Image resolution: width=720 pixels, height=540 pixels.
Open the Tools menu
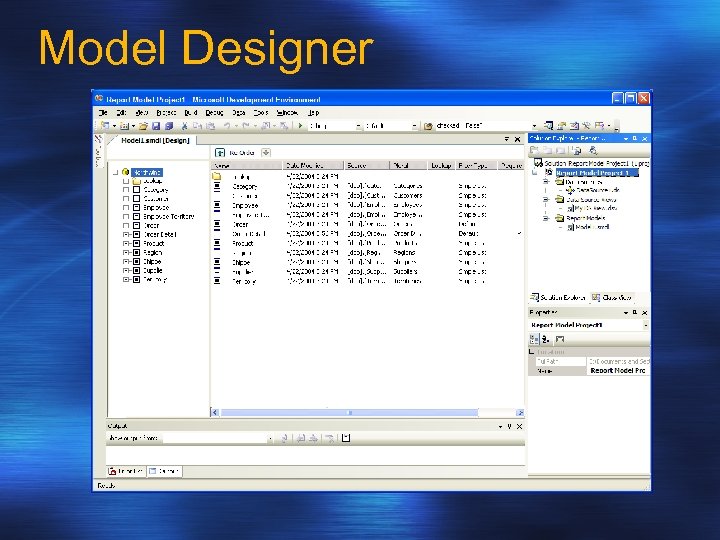[x=261, y=112]
